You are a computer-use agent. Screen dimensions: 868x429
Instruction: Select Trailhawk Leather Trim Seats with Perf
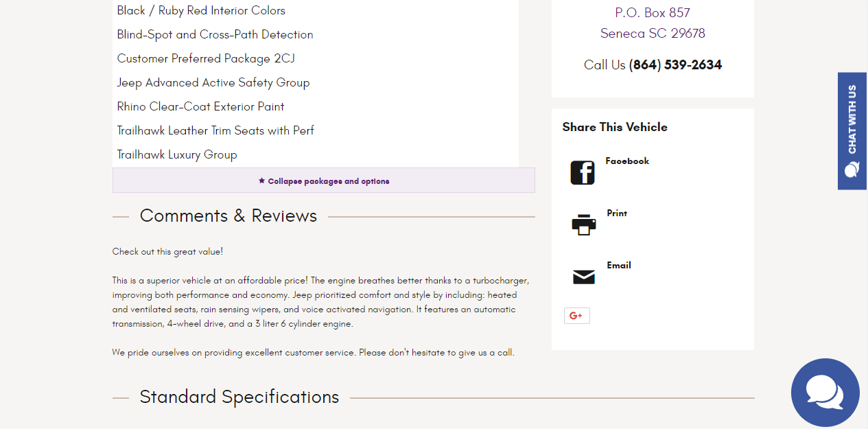tap(215, 130)
